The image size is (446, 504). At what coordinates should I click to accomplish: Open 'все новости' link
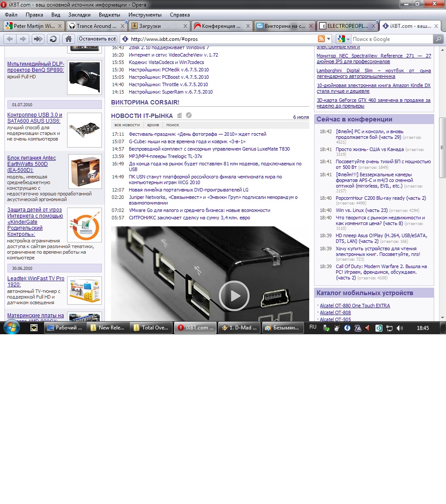(127, 125)
